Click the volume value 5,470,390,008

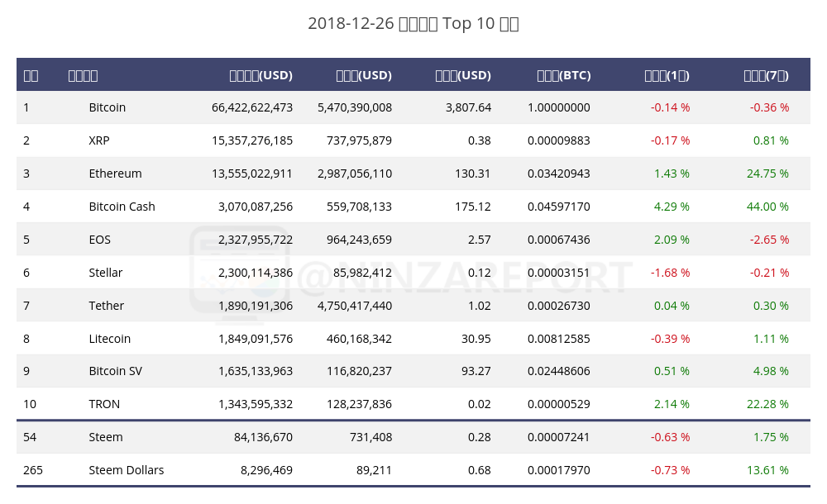tap(355, 107)
